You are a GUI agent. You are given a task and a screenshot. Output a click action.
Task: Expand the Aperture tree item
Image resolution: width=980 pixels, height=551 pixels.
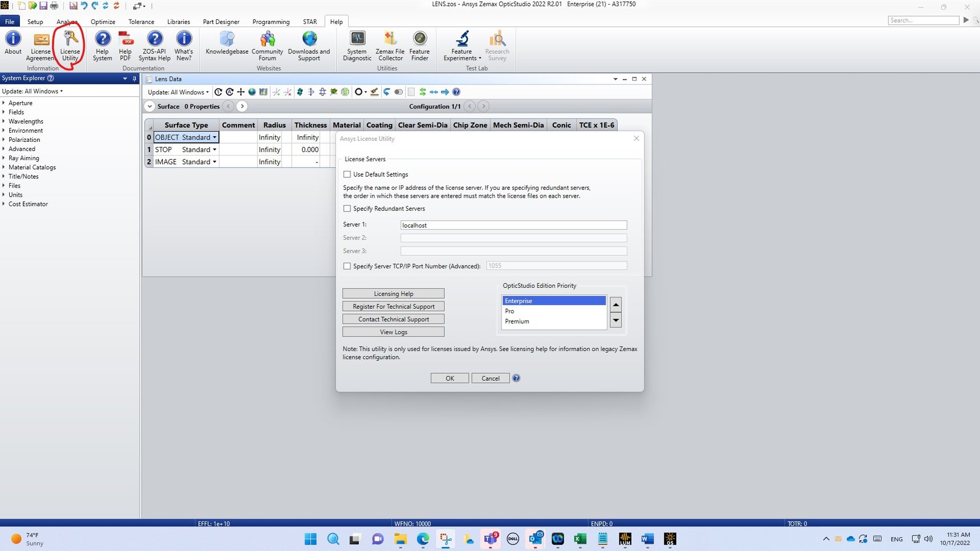point(4,103)
